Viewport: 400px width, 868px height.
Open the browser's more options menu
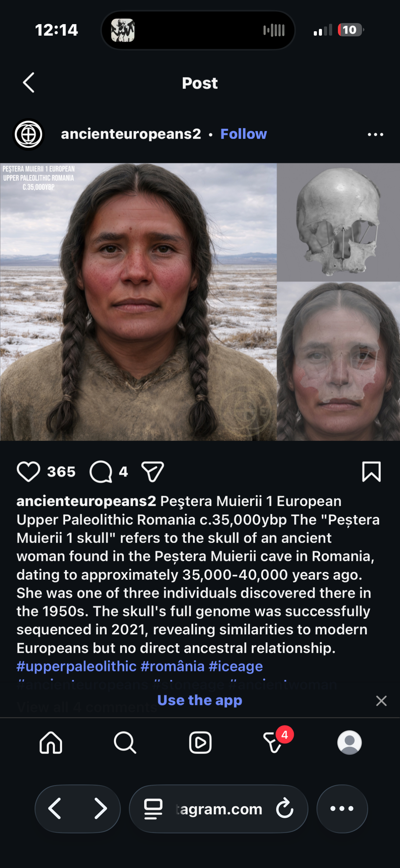[x=342, y=809]
